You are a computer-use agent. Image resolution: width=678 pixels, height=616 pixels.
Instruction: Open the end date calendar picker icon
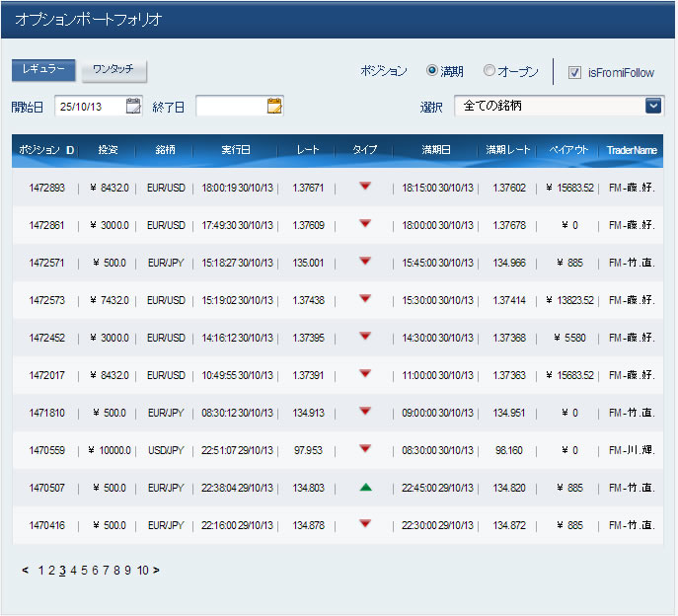274,106
